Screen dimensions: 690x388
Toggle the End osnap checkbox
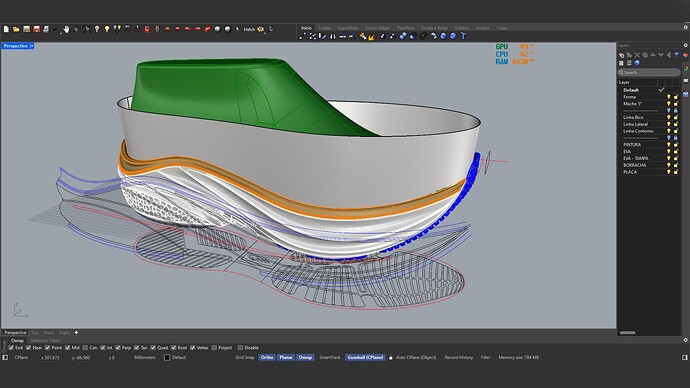tap(11, 348)
